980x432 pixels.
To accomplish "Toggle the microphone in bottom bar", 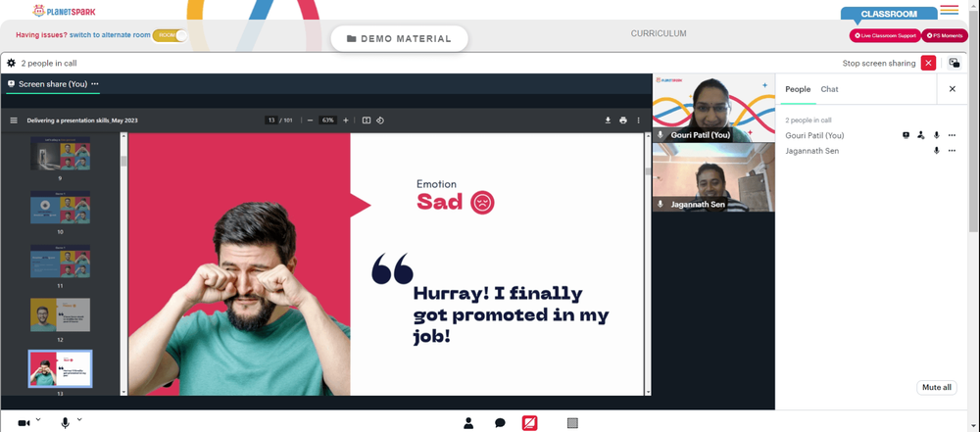I will [65, 423].
